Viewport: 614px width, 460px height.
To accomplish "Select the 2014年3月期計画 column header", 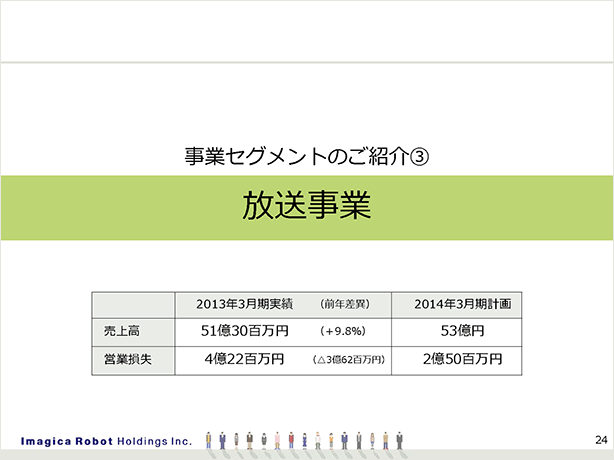I will tap(462, 304).
